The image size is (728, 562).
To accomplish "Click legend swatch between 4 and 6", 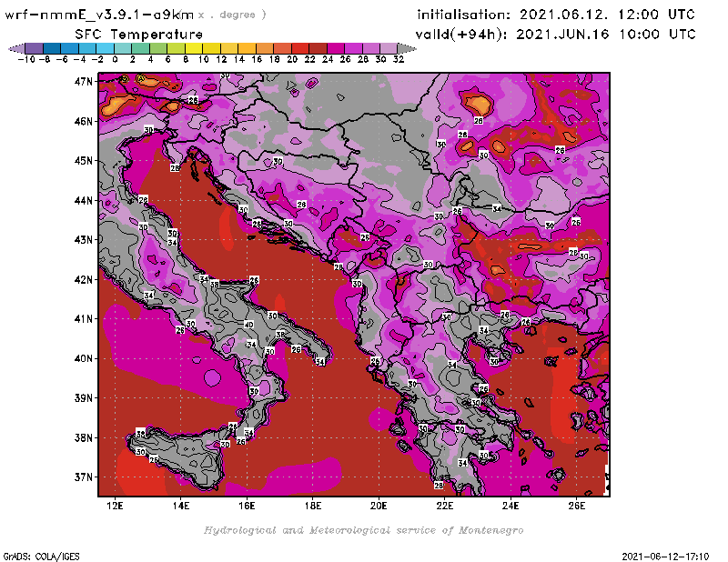I will click(158, 48).
